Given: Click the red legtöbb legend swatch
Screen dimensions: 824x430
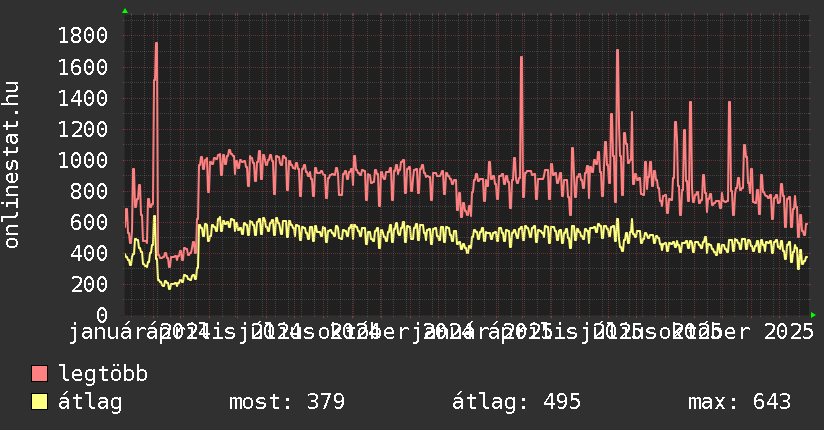Looking at the screenshot, I should pyautogui.click(x=40, y=374).
